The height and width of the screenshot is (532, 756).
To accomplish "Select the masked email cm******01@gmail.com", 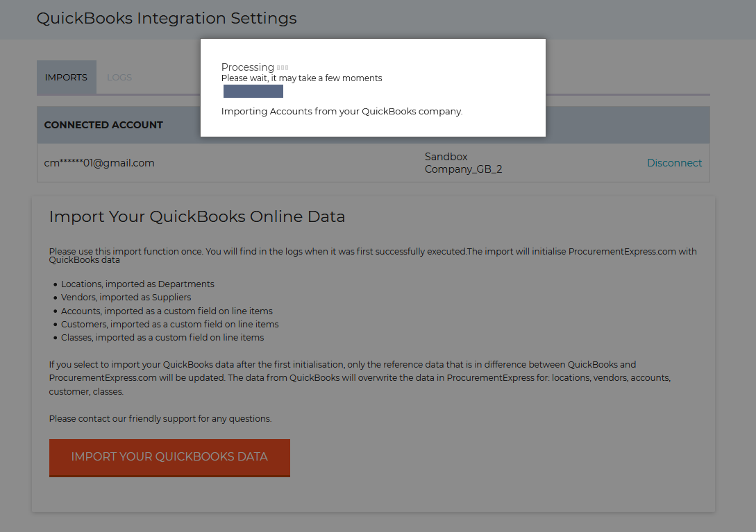I will (99, 163).
